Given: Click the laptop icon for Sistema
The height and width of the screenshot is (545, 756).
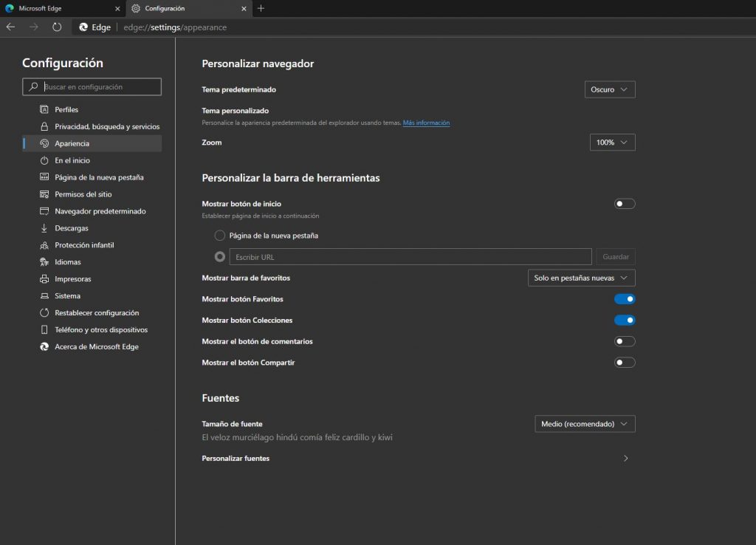Looking at the screenshot, I should coord(44,295).
